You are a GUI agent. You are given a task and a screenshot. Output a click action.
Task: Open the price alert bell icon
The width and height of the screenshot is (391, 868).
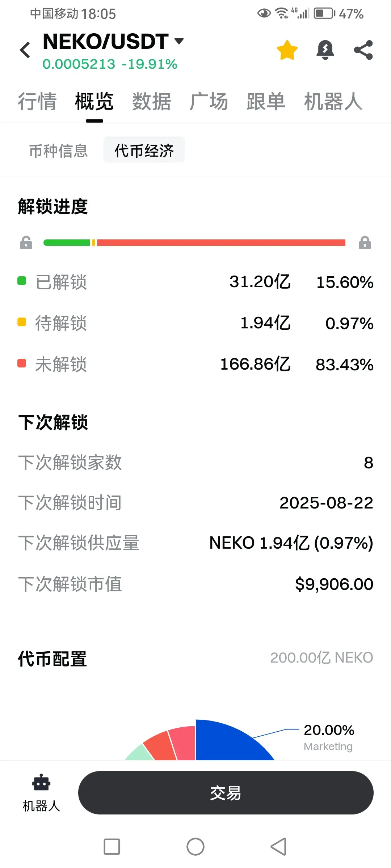[x=325, y=50]
